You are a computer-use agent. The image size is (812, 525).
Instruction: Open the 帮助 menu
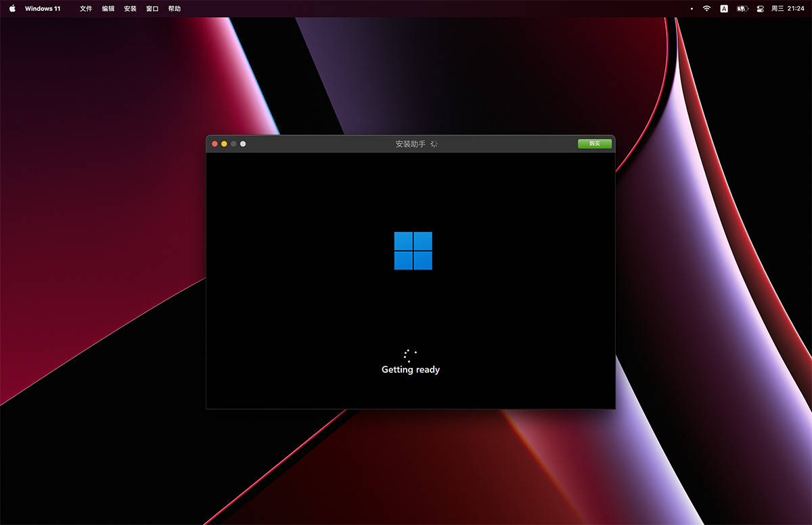click(175, 9)
